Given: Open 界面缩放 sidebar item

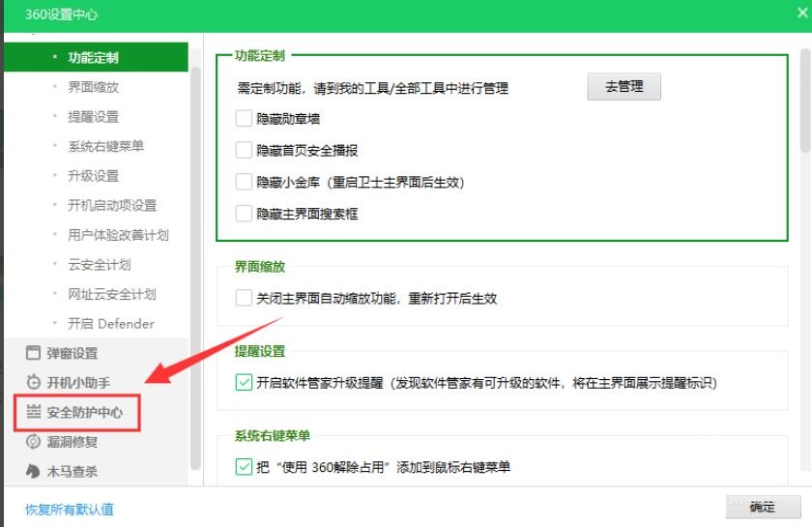Looking at the screenshot, I should coord(93,86).
